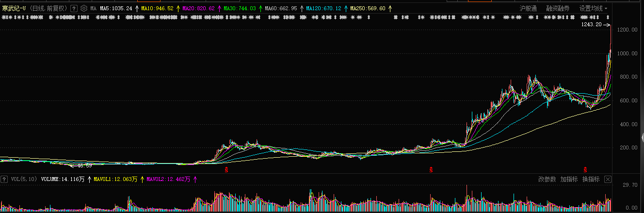Click the 换指标 button
The height and width of the screenshot is (213, 644).
click(x=591, y=179)
